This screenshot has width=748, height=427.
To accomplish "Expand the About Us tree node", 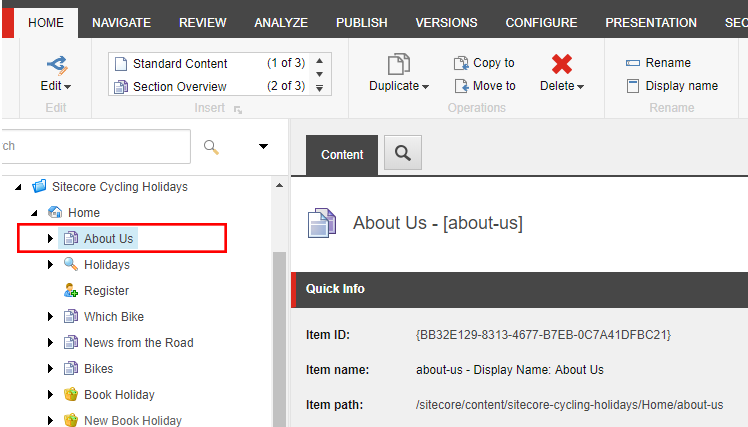I will [x=50, y=239].
